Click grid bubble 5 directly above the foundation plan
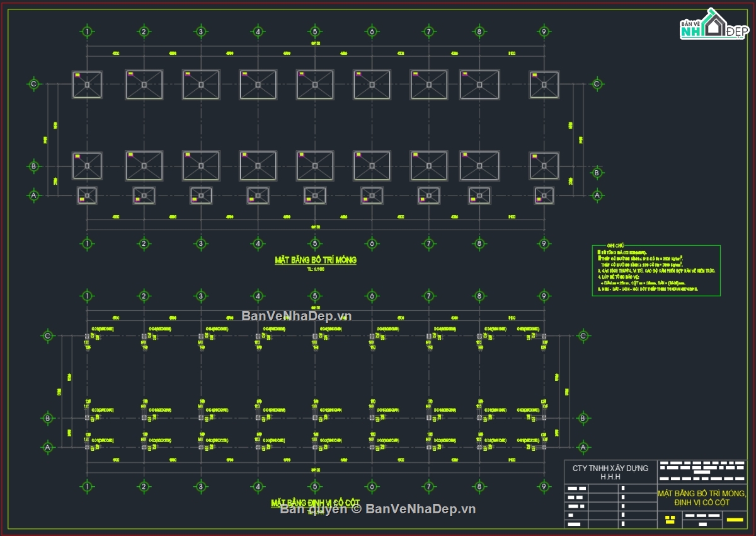Viewport: 756px width, 536px height. 315,31
